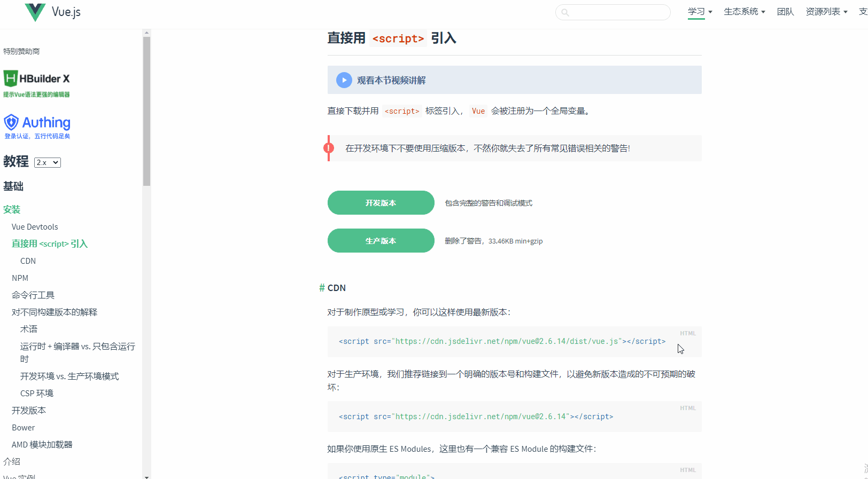This screenshot has width=868, height=479.
Task: Open 对不同构建版本的解释 sidebar entry
Action: [55, 312]
